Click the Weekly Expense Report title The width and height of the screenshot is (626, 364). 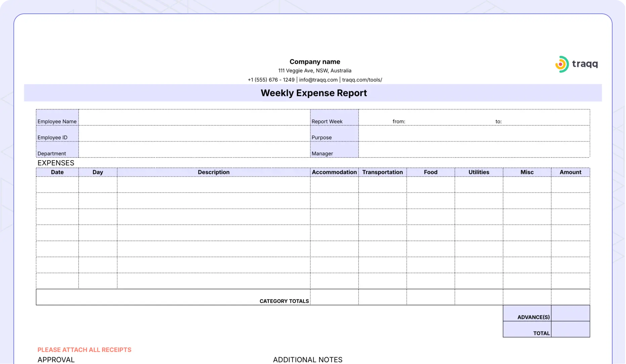point(314,93)
